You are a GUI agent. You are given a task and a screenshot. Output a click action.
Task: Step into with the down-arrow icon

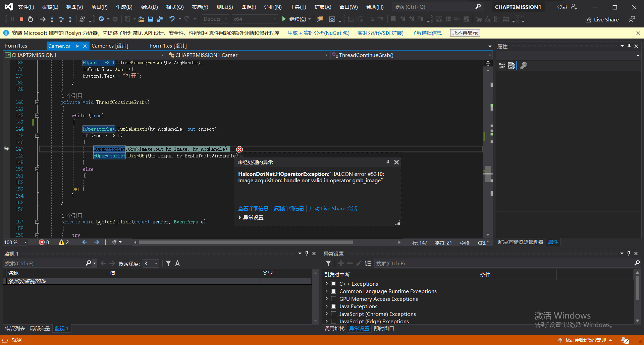[x=52, y=19]
